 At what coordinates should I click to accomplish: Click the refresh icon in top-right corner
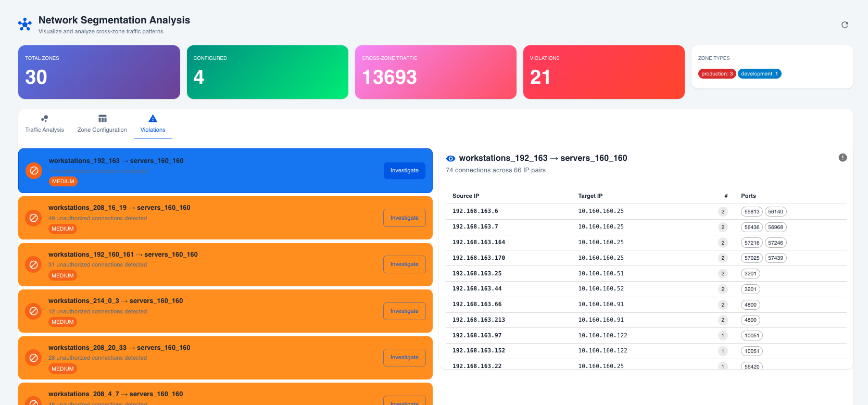click(x=845, y=24)
